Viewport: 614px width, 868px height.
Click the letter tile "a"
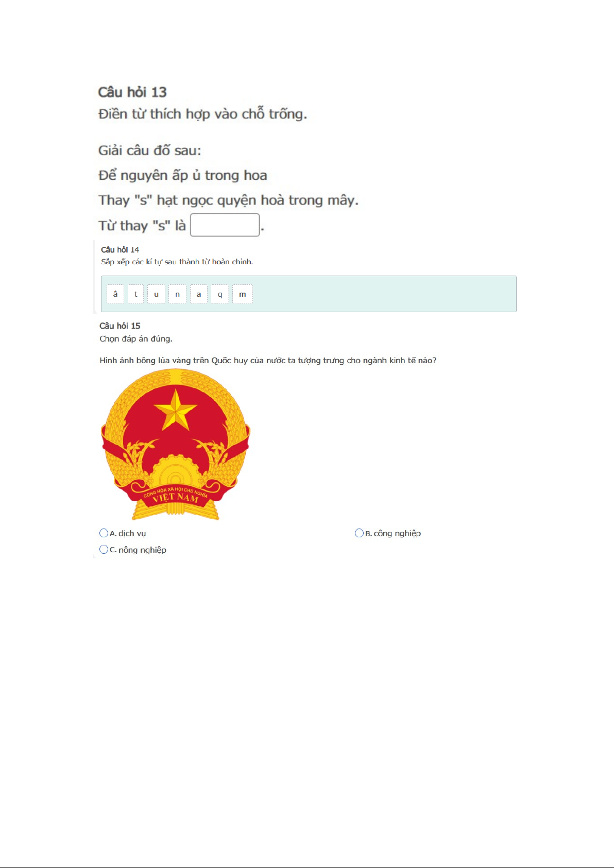point(199,294)
